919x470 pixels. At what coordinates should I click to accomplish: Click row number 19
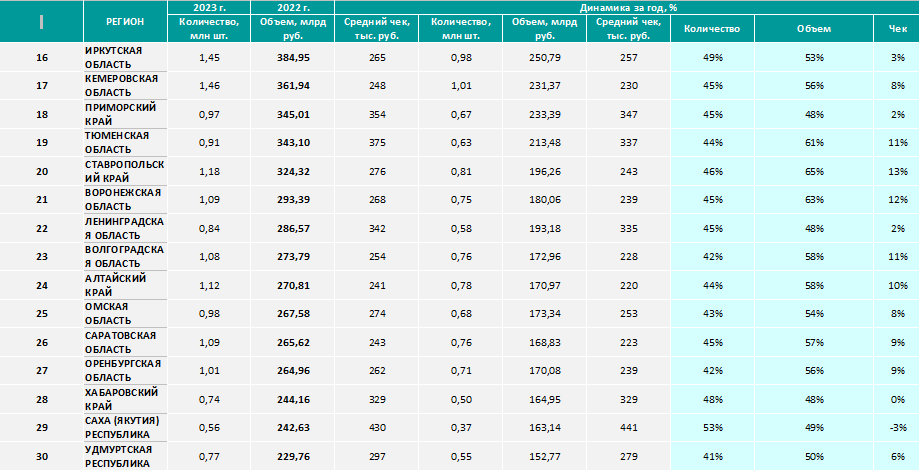42,142
